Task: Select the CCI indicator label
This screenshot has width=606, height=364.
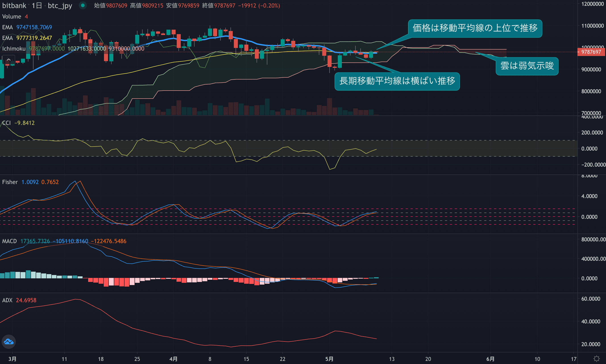Action: click(x=6, y=123)
